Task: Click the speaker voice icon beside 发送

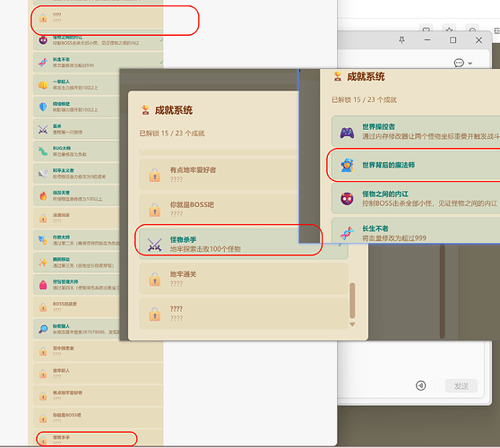Action: (420, 385)
